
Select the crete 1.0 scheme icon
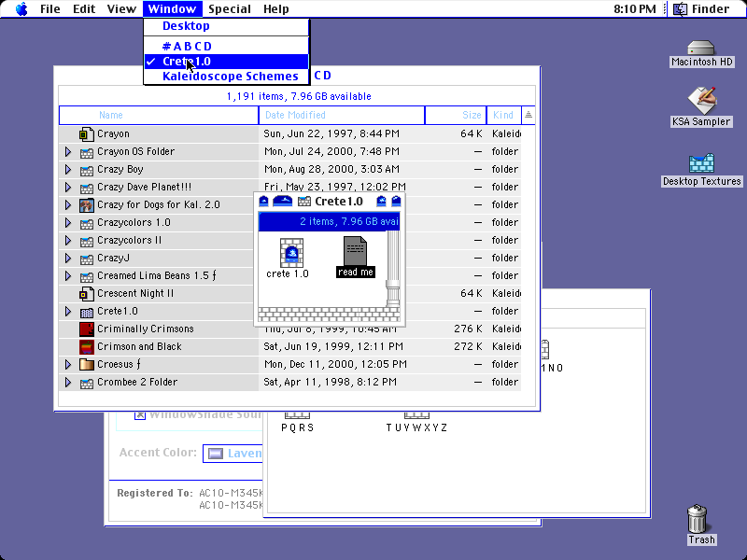coord(291,252)
